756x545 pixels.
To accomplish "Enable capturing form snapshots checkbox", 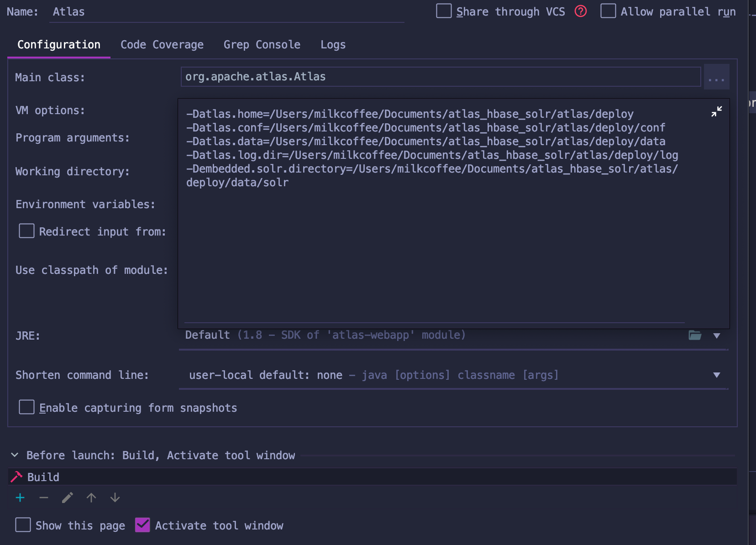I will 26,407.
